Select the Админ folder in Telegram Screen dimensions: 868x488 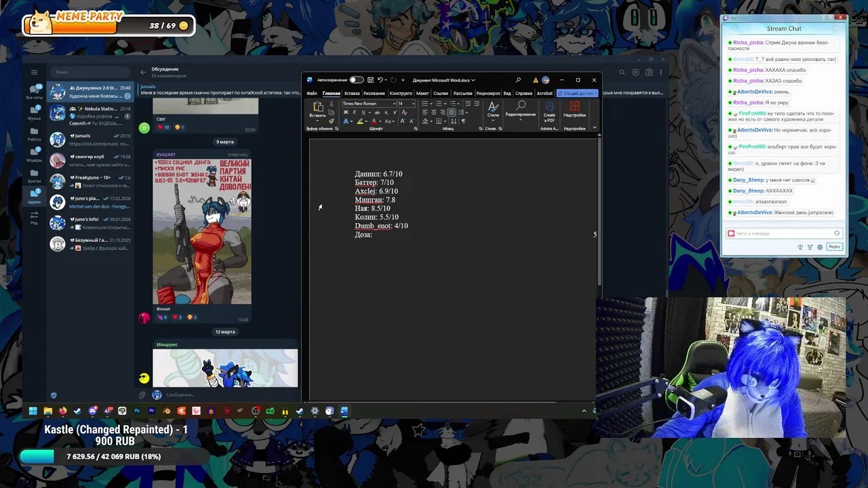pos(34,196)
